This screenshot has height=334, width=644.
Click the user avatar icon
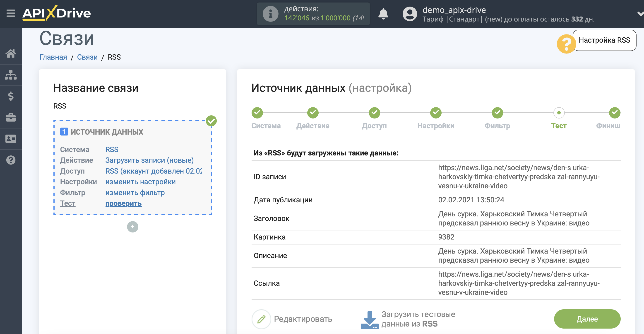click(410, 14)
